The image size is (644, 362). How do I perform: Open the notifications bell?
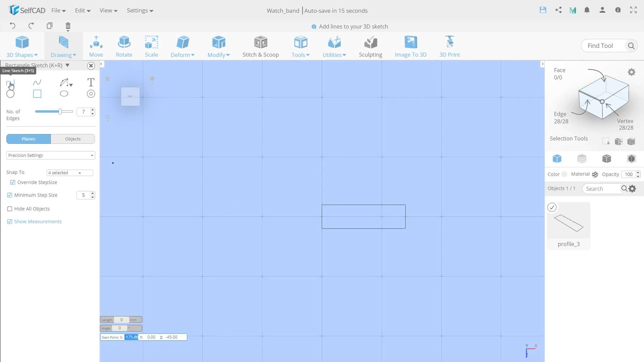tap(587, 10)
